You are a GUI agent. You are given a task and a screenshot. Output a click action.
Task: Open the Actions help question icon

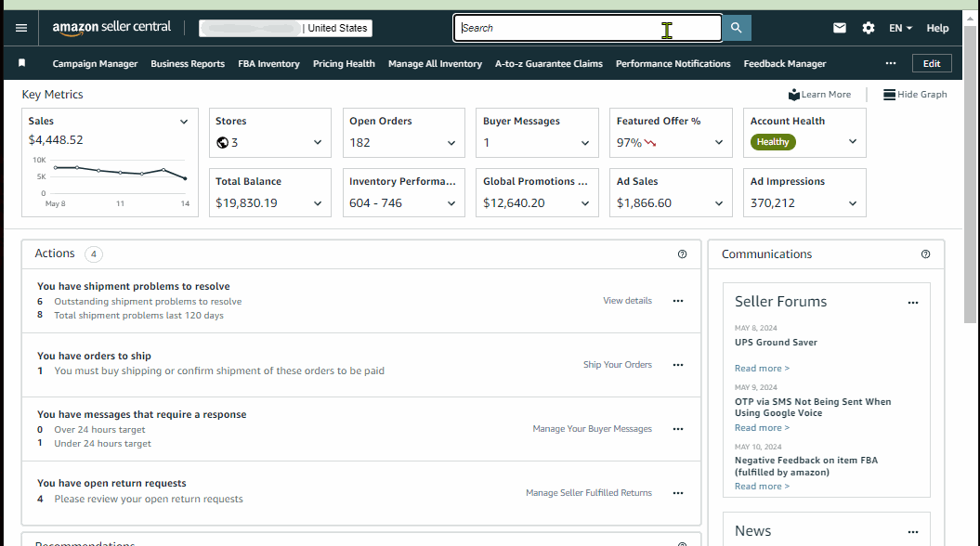pos(682,254)
